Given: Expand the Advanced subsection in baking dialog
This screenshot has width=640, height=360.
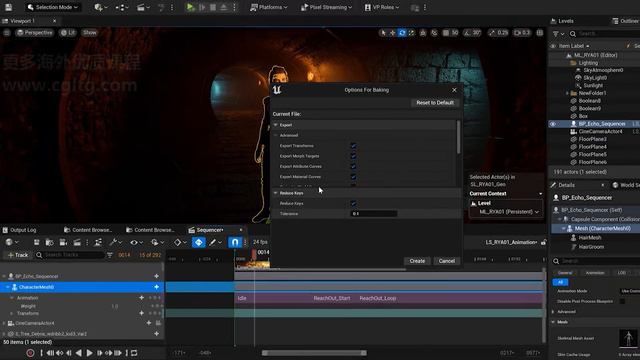Looking at the screenshot, I should pyautogui.click(x=276, y=135).
